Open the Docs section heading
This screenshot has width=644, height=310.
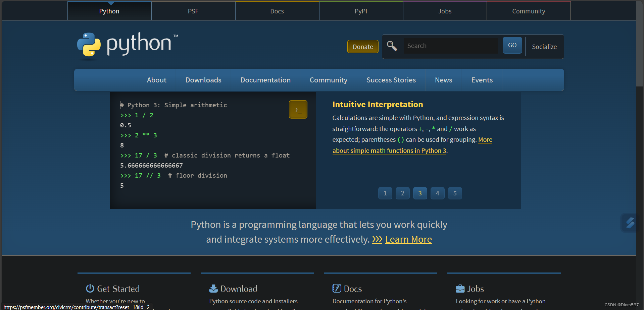point(353,289)
